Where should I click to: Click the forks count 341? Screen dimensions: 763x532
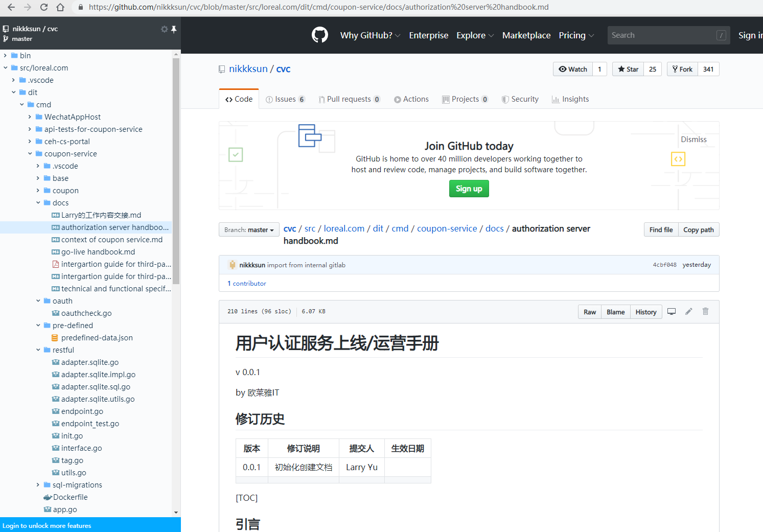[708, 69]
